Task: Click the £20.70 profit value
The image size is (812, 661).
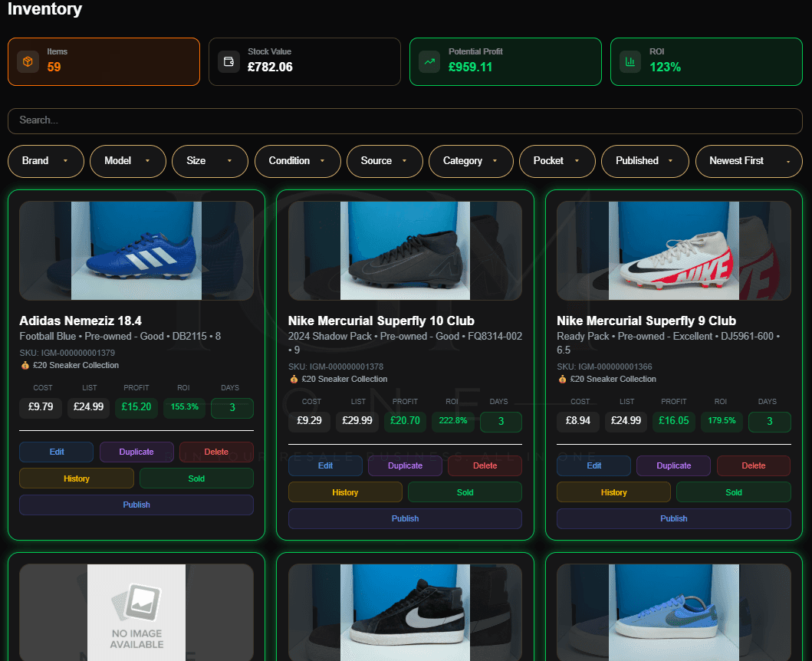Action: click(405, 421)
